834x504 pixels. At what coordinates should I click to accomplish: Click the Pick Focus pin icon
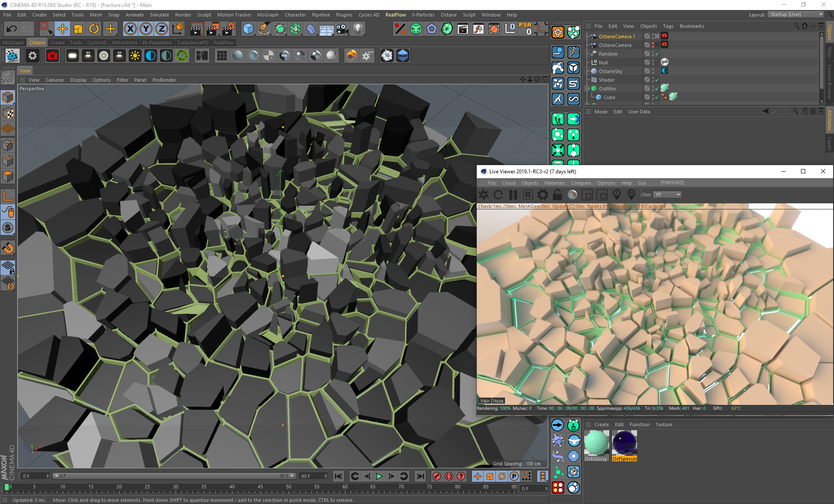tap(616, 195)
